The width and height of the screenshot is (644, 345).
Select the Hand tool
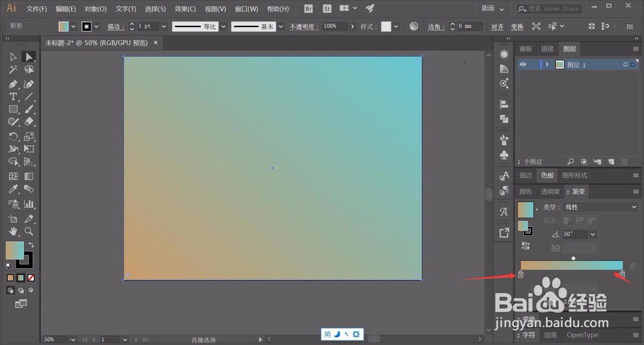13,231
